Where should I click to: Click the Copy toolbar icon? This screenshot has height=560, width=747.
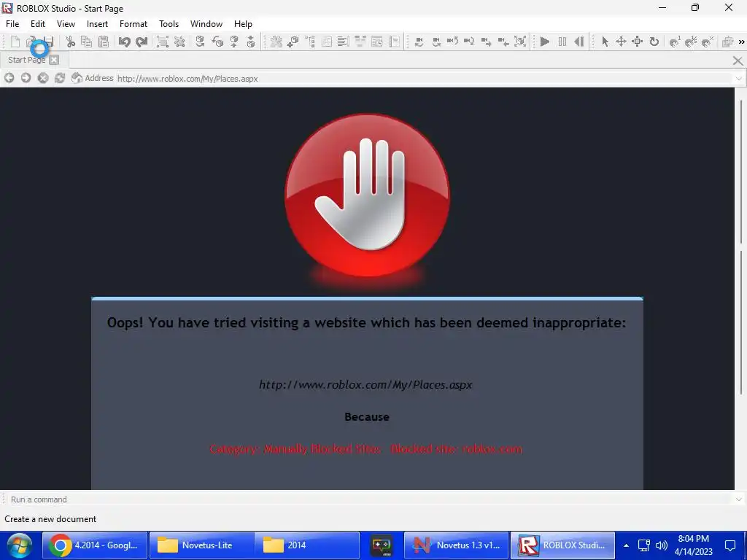pos(86,42)
